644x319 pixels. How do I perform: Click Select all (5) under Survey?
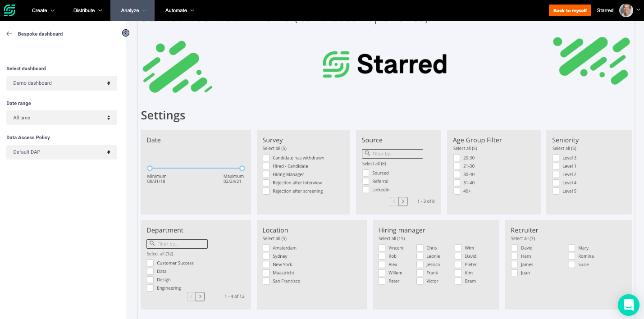[274, 149]
